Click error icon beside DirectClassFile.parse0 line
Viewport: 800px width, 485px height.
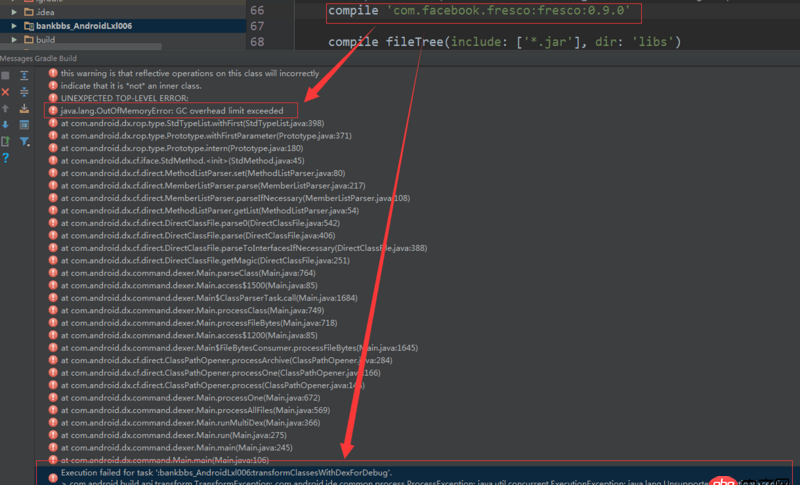[53, 223]
